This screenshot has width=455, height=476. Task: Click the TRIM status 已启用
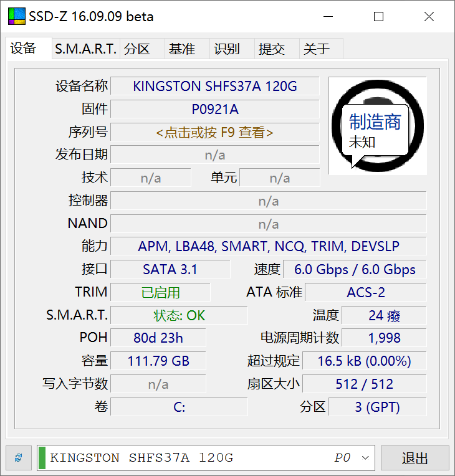[160, 292]
